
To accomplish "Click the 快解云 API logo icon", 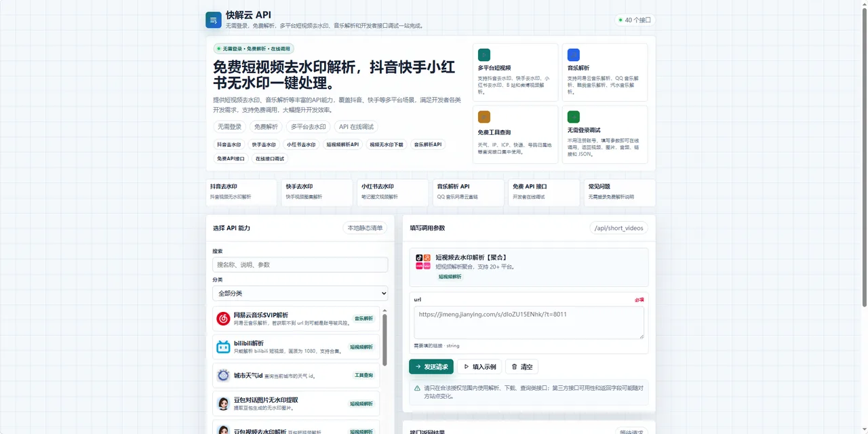I will (214, 20).
